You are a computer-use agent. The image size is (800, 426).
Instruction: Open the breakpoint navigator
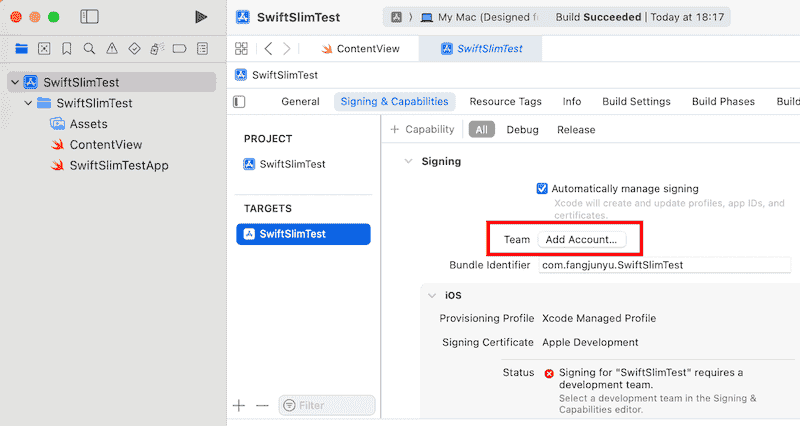pyautogui.click(x=180, y=48)
